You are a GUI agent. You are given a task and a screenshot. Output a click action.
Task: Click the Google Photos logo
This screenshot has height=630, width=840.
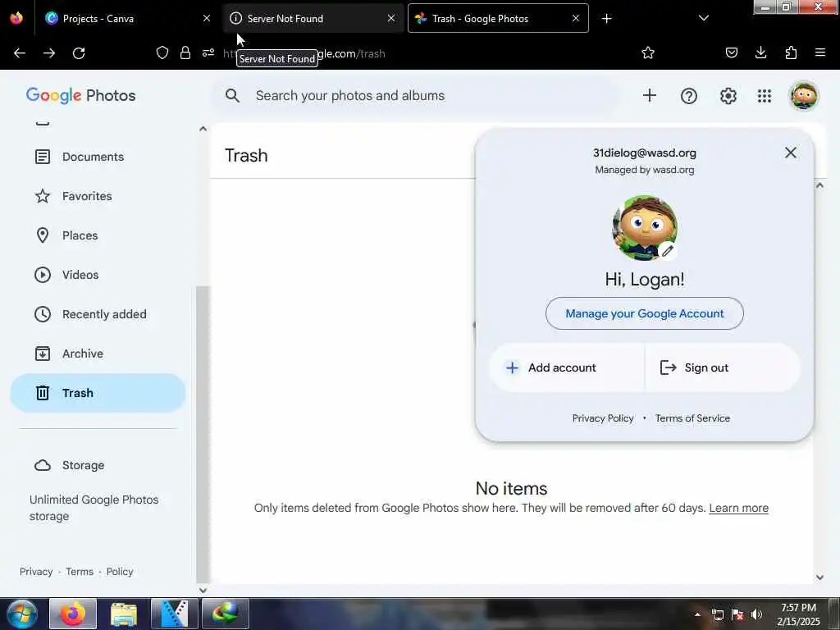(81, 96)
